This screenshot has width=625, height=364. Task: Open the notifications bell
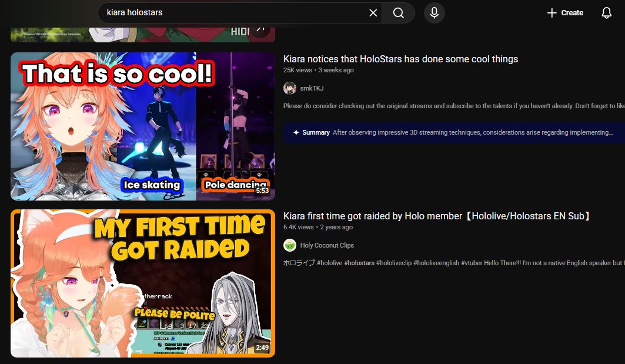[x=606, y=13]
